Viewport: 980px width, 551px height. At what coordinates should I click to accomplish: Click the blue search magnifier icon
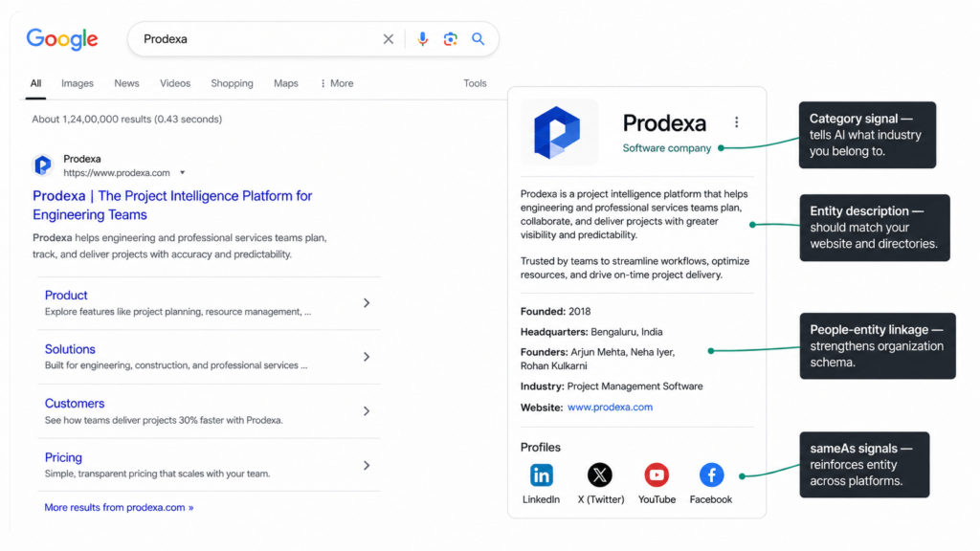479,39
